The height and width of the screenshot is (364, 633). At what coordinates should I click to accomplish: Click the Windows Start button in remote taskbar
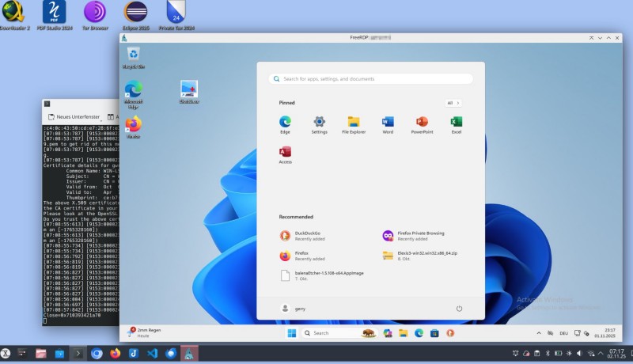click(291, 333)
